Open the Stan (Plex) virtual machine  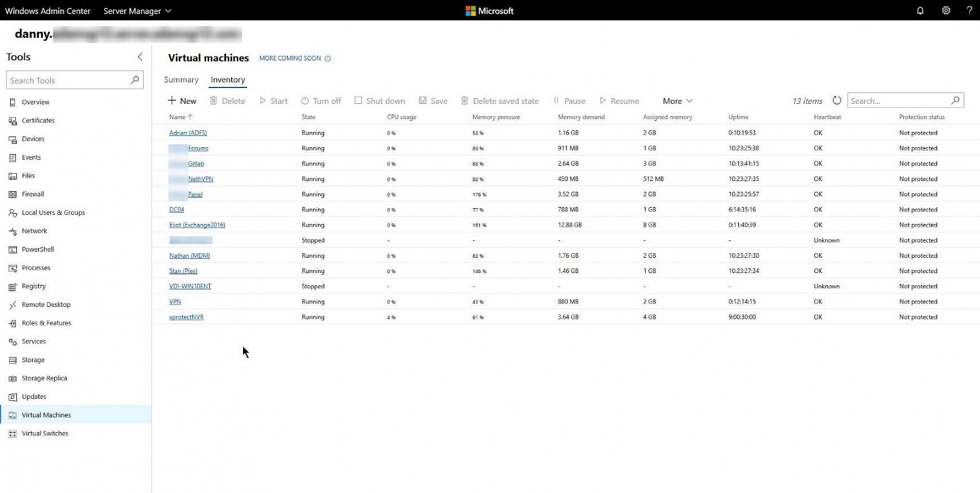coord(183,271)
